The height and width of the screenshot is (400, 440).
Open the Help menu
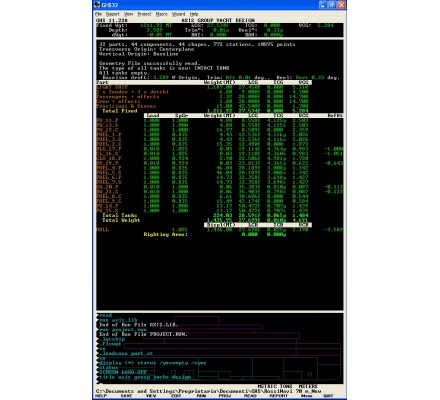194,14
